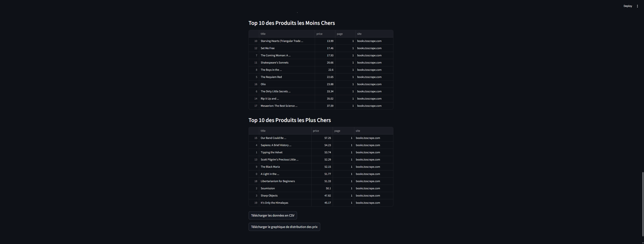Select the Tipping the Velvet cell
Viewport: 644px width, 244px height.
285,152
